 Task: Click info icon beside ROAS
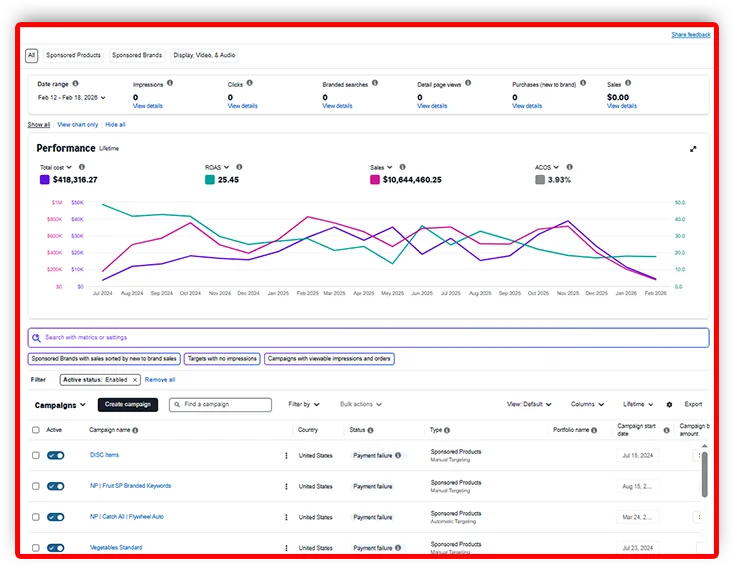240,167
